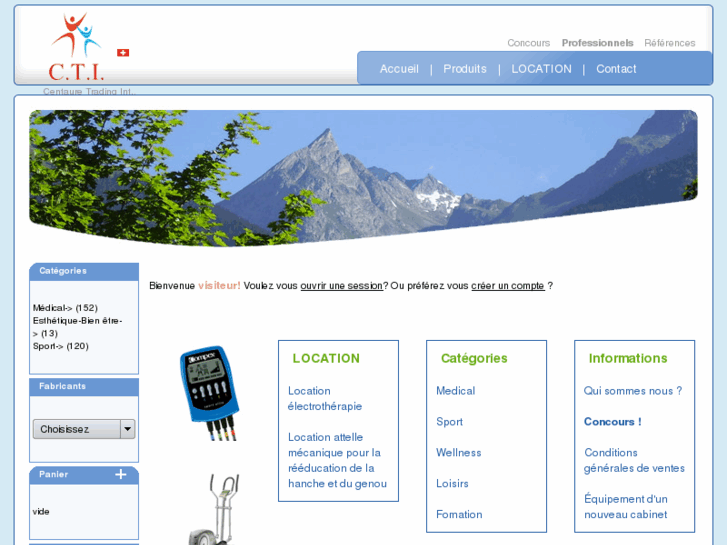
Task: Click the 'visiteur!' welcome text
Action: point(219,286)
